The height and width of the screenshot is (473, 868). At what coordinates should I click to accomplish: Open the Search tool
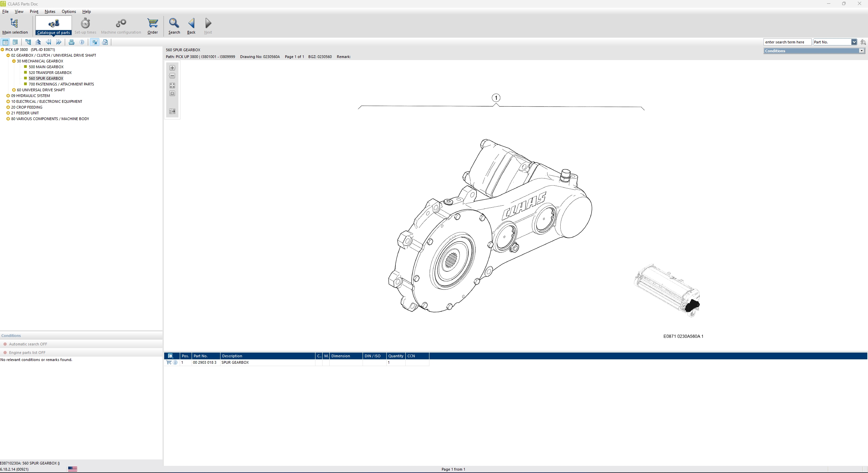[174, 26]
